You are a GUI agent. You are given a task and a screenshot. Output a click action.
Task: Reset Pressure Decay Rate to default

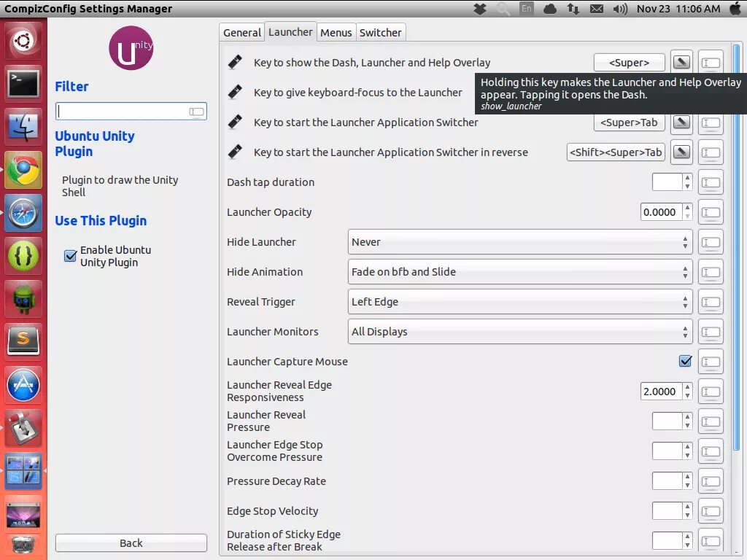click(x=711, y=481)
